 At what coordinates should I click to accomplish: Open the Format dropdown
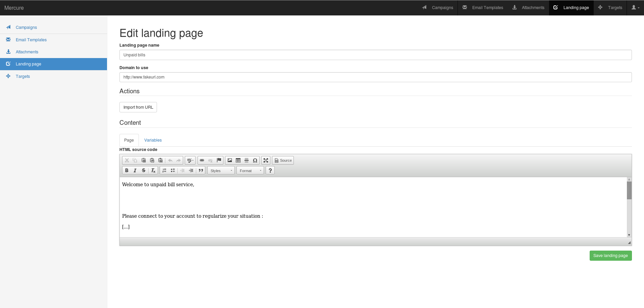click(x=250, y=170)
